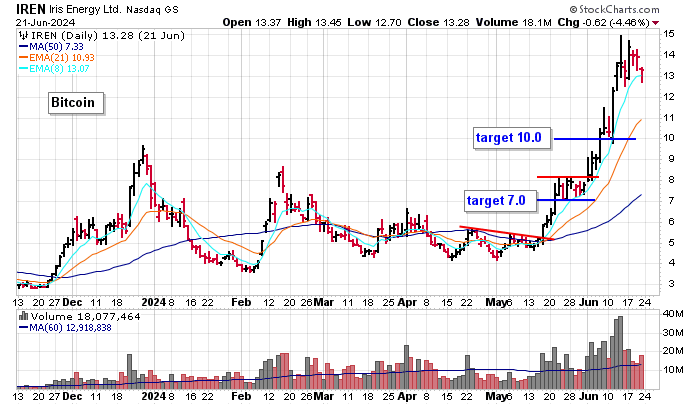Click the IREN ticker symbol title
700x405 pixels.
pos(31,9)
